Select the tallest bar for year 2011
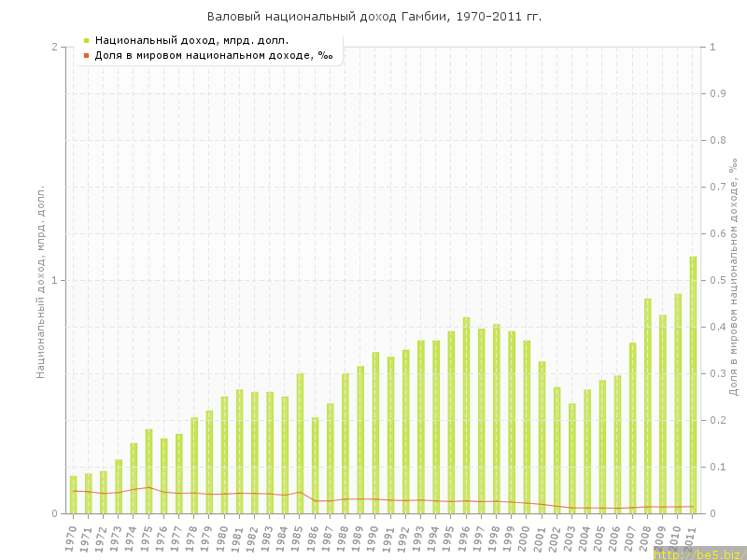The image size is (747, 560). [x=693, y=385]
